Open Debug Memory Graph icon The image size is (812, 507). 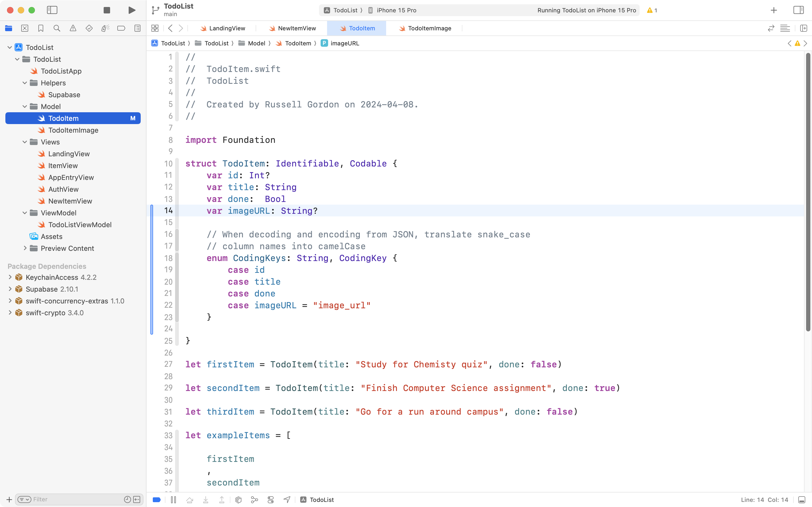pyautogui.click(x=255, y=500)
